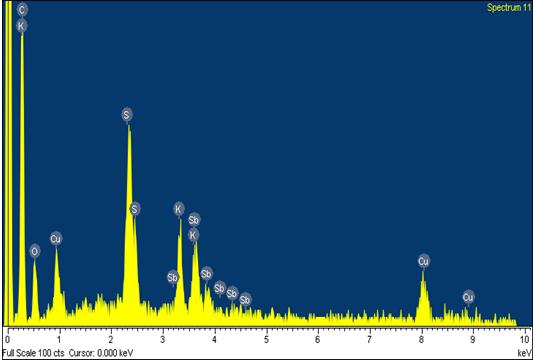Screen dimensions: 533x361
Task: Click the 'Full Scale 100 cts' status text
Action: pos(33,354)
